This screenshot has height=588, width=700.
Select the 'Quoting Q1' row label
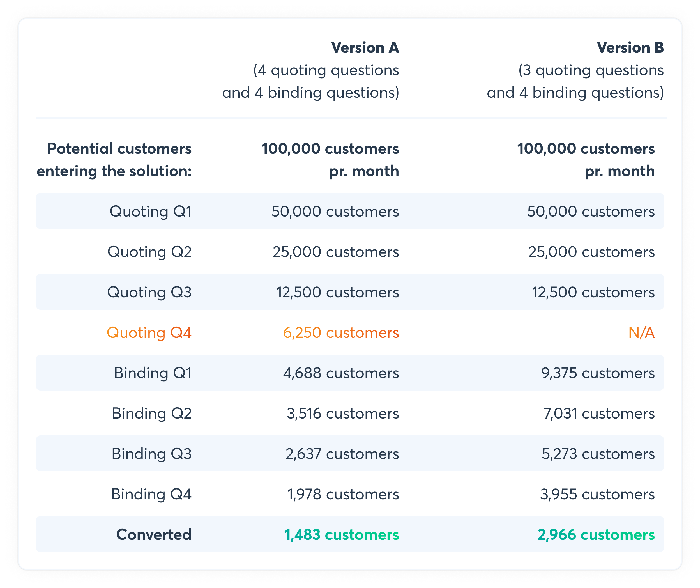point(151,212)
